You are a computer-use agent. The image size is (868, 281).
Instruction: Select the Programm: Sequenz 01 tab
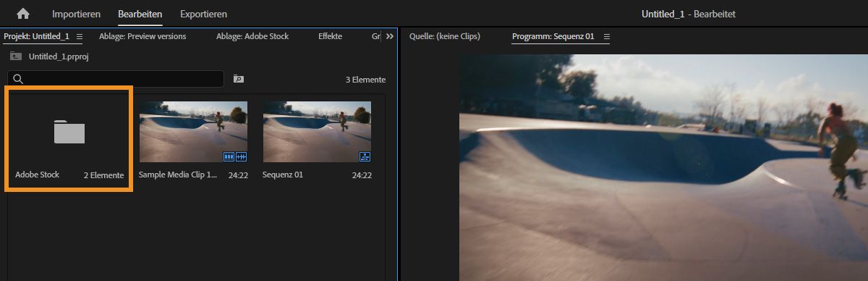pos(553,36)
